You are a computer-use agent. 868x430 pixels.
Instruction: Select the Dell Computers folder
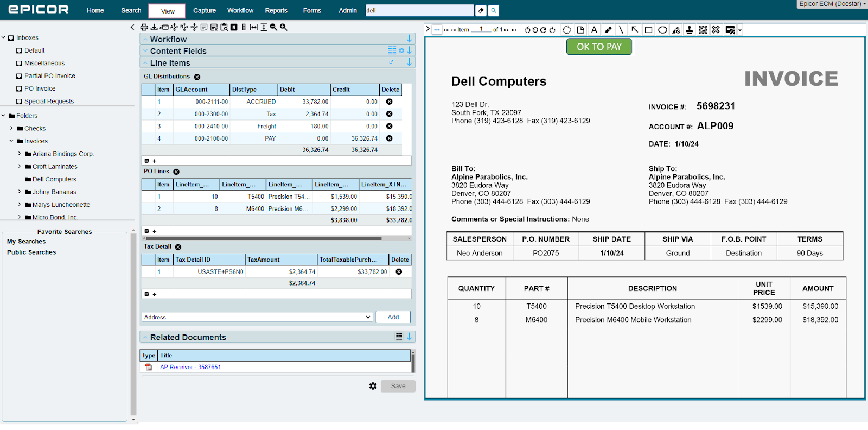(x=54, y=179)
